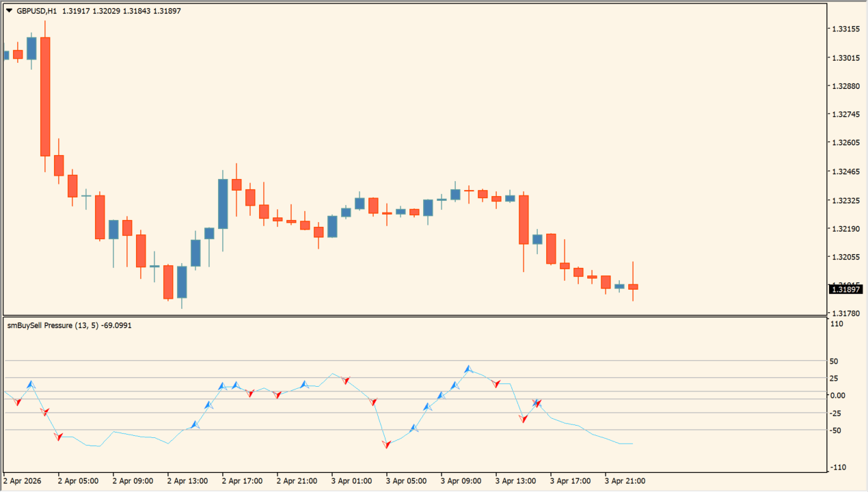Screen dimensions: 868x492
Task: Click the 1.33155 price axis label
Action: 845,29
